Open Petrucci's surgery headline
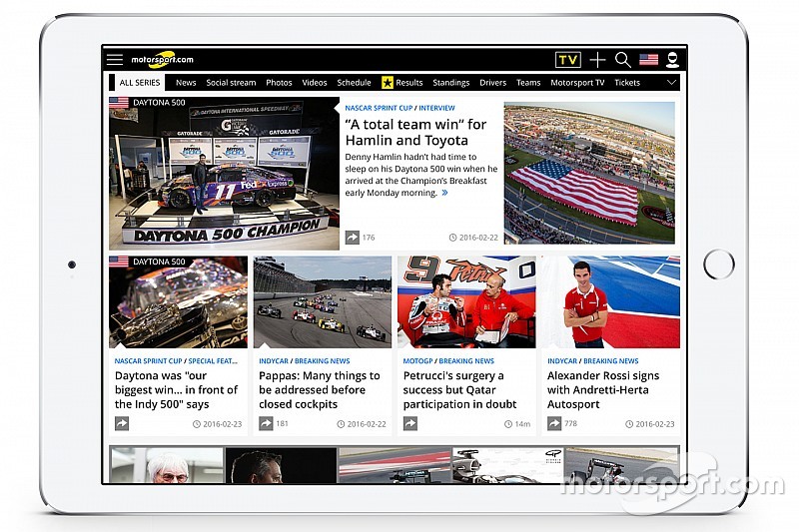 459,390
